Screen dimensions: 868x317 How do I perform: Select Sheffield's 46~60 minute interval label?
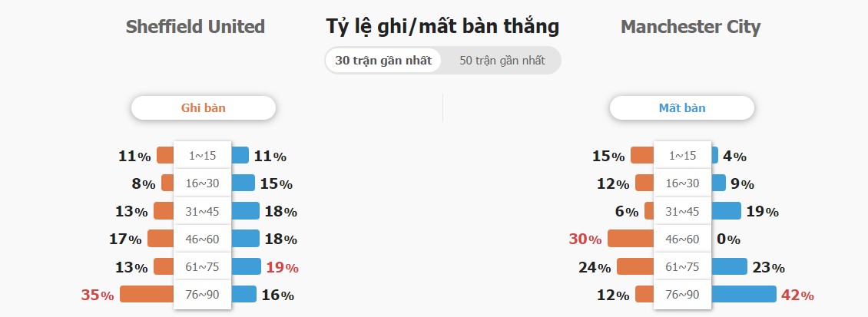202,239
